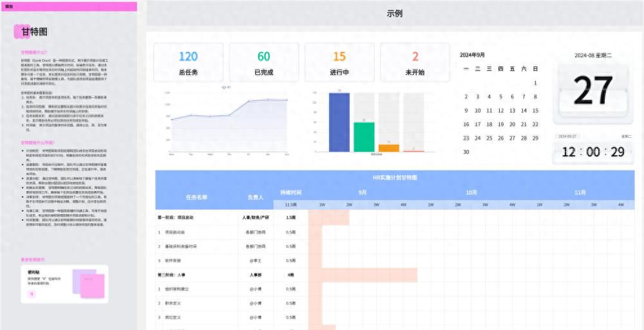Select September 1 in the calendar
Screen dimensions: 644x330
pyautogui.click(x=535, y=83)
